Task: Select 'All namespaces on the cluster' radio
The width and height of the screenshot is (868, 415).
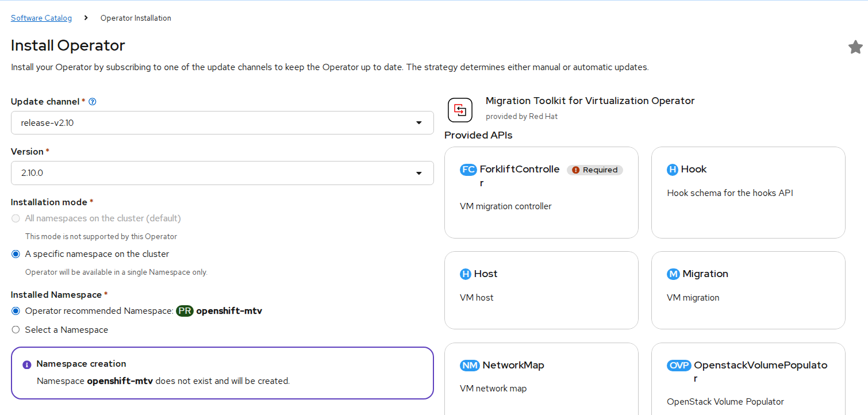Action: coord(16,218)
